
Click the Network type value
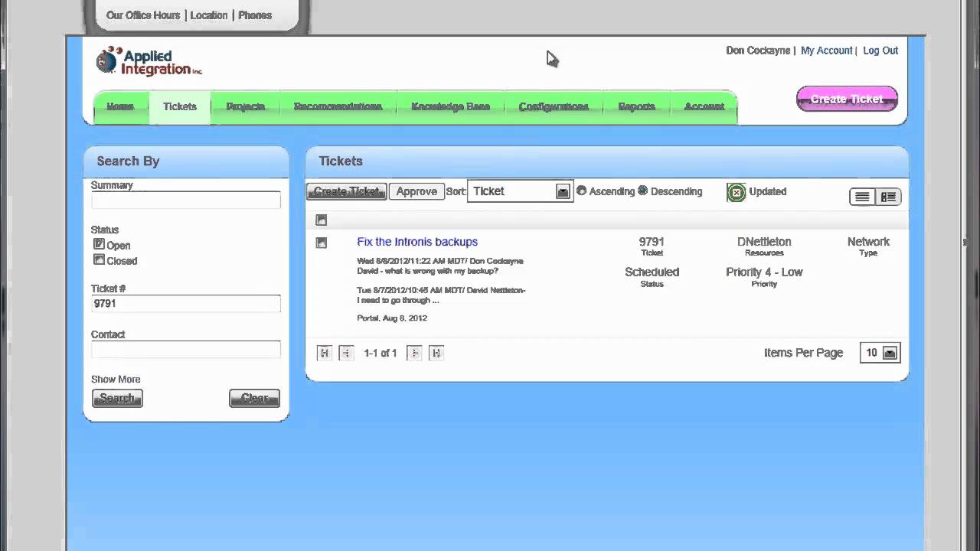pos(868,242)
